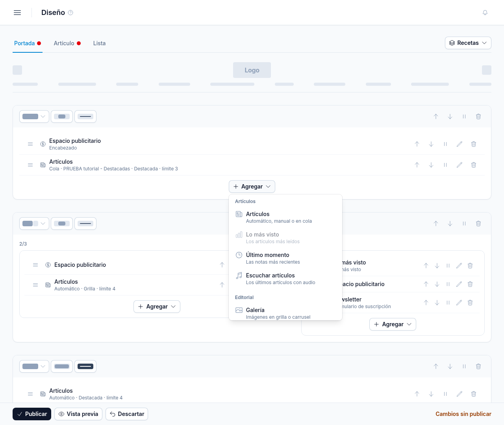This screenshot has width=504, height=425.
Task: Pause the third section with dark separator
Action: (464, 366)
